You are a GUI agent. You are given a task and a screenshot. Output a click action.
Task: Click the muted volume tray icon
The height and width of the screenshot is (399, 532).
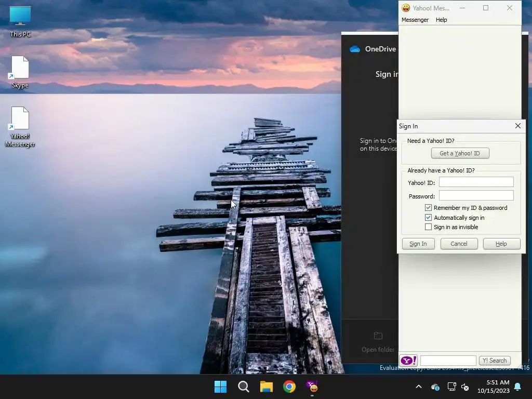point(465,387)
